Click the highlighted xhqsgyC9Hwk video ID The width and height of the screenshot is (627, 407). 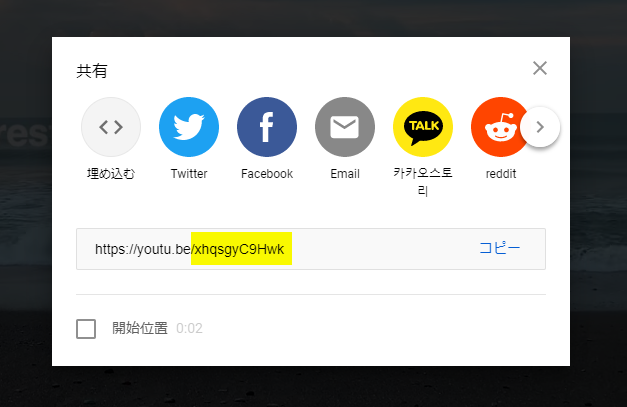point(239,249)
